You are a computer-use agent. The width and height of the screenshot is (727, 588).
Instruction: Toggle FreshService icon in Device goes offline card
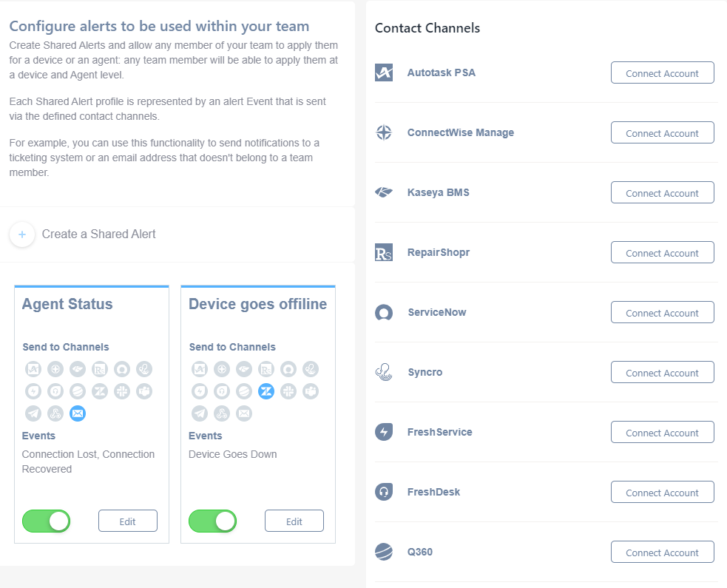pyautogui.click(x=200, y=391)
